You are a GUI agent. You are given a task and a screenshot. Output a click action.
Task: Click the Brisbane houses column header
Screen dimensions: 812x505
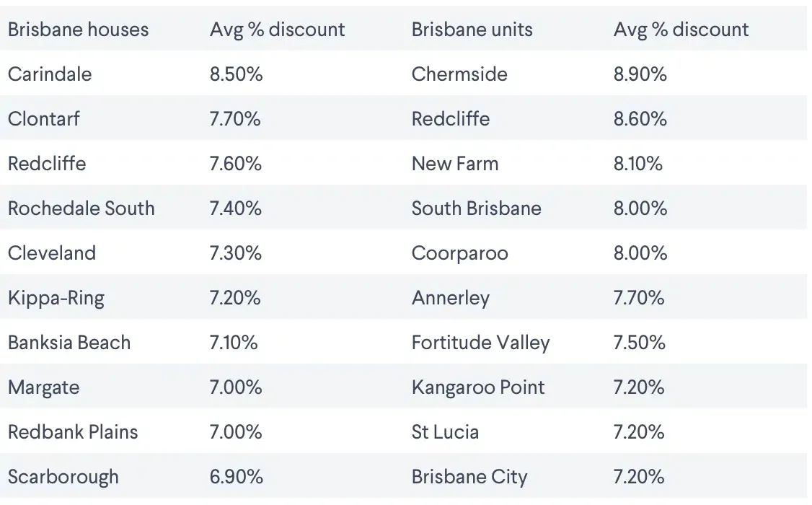78,30
